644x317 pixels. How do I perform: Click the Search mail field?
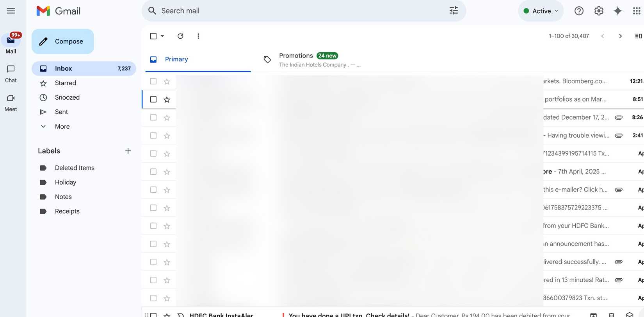pyautogui.click(x=304, y=11)
